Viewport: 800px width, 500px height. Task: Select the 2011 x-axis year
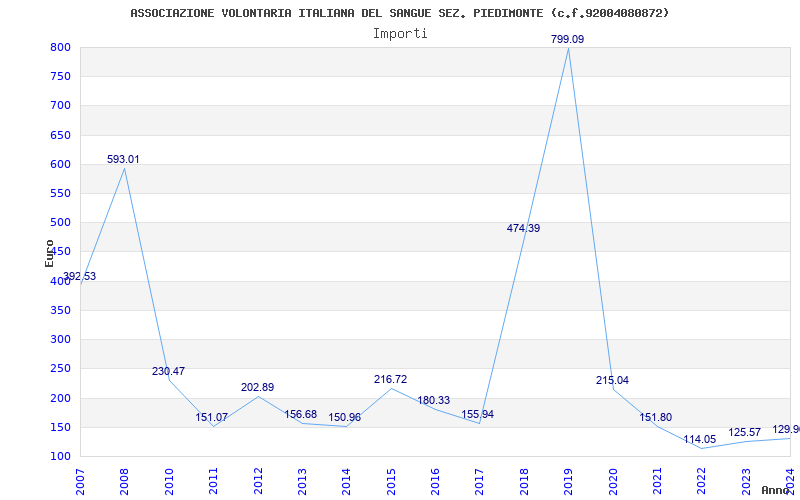click(213, 482)
